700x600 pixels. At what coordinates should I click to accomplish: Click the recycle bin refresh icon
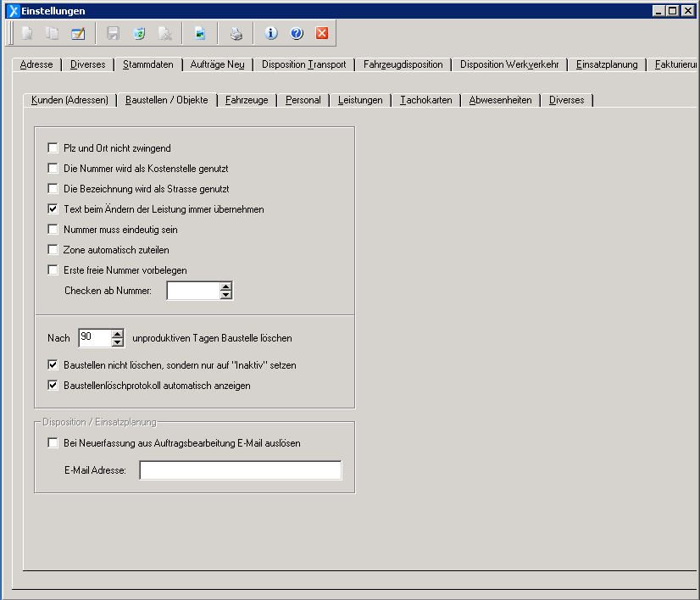(x=139, y=34)
